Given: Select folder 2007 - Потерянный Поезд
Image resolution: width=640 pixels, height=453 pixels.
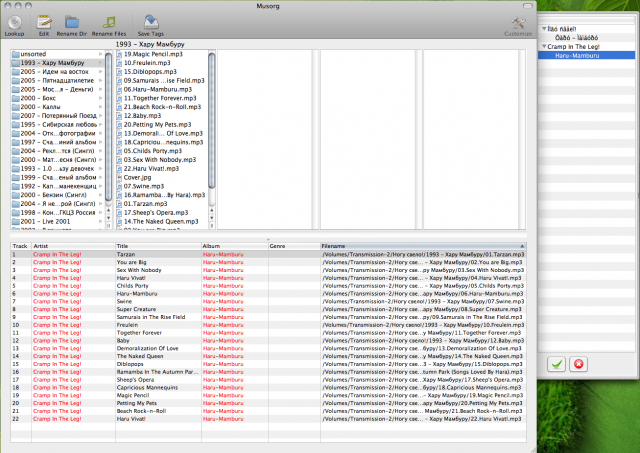Looking at the screenshot, I should click(x=57, y=116).
